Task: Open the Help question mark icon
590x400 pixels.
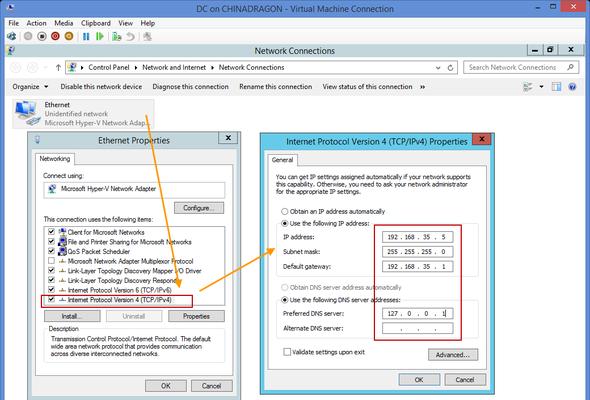Action: [572, 87]
